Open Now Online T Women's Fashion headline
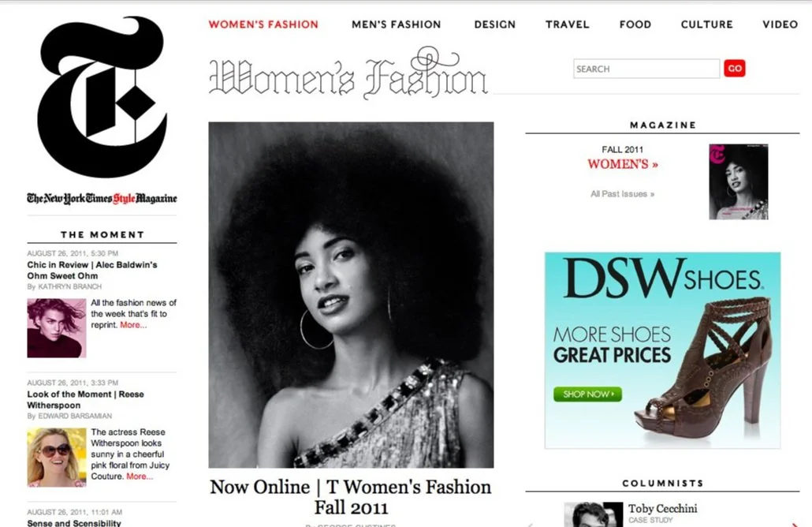 pyautogui.click(x=351, y=497)
